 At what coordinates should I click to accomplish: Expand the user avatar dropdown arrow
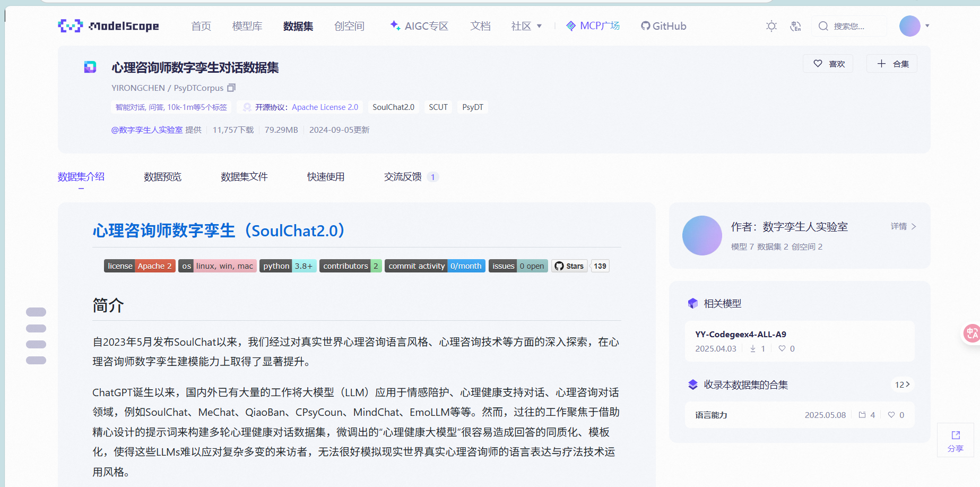click(x=927, y=26)
